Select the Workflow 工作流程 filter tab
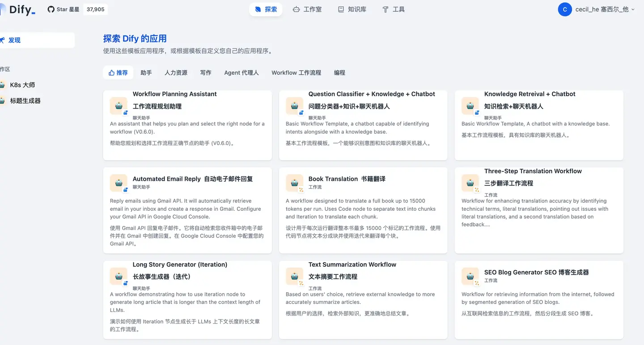Viewport: 644px width, 345px height. 296,72
